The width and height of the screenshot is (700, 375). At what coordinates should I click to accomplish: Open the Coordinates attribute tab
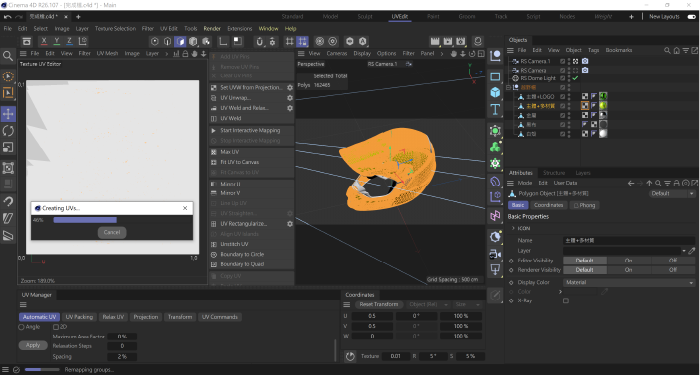coord(548,205)
